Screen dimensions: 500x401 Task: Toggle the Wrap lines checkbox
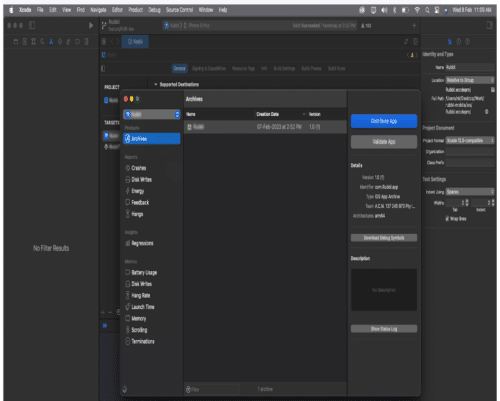[x=447, y=219]
